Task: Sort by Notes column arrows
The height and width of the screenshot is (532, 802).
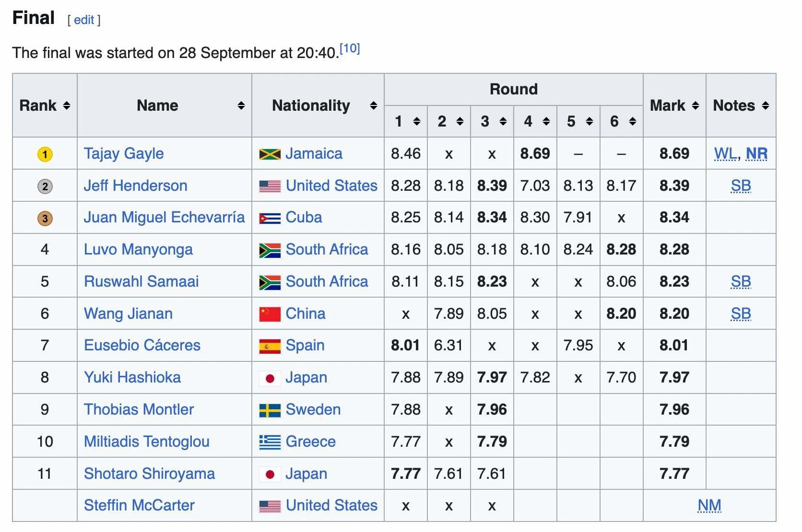Action: pyautogui.click(x=766, y=105)
